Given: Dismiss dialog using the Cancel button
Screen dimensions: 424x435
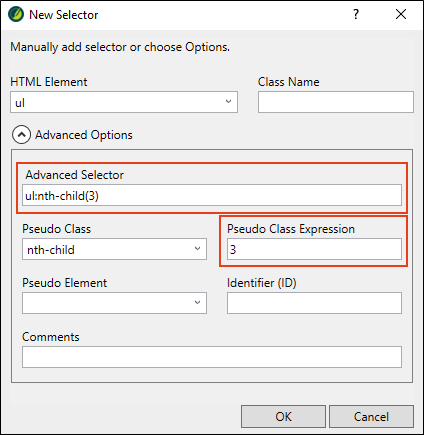Looking at the screenshot, I should [371, 417].
